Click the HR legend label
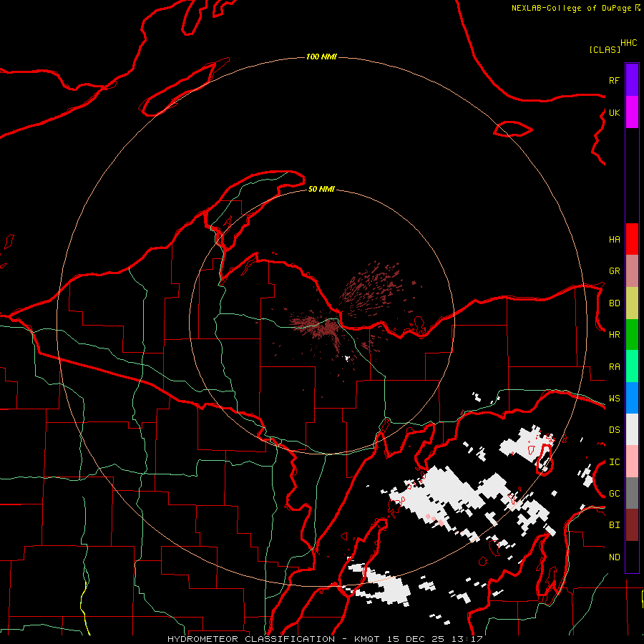 [x=614, y=335]
